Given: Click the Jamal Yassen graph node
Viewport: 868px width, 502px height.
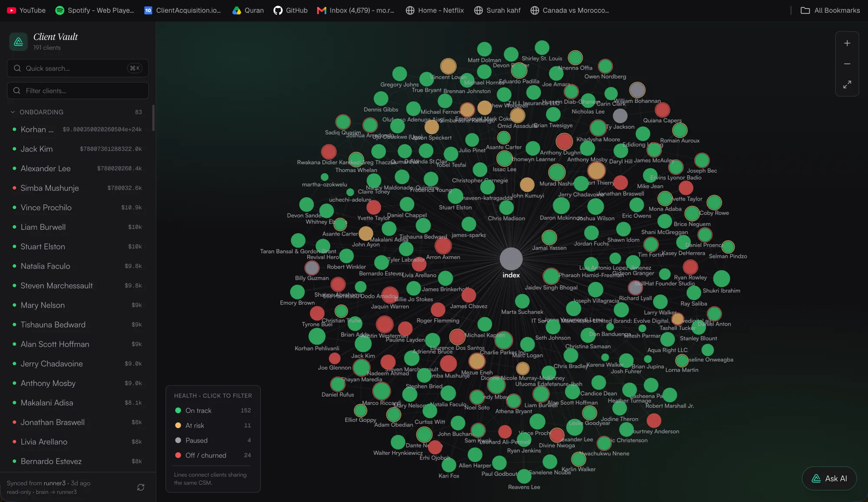Looking at the screenshot, I should pos(549,237).
